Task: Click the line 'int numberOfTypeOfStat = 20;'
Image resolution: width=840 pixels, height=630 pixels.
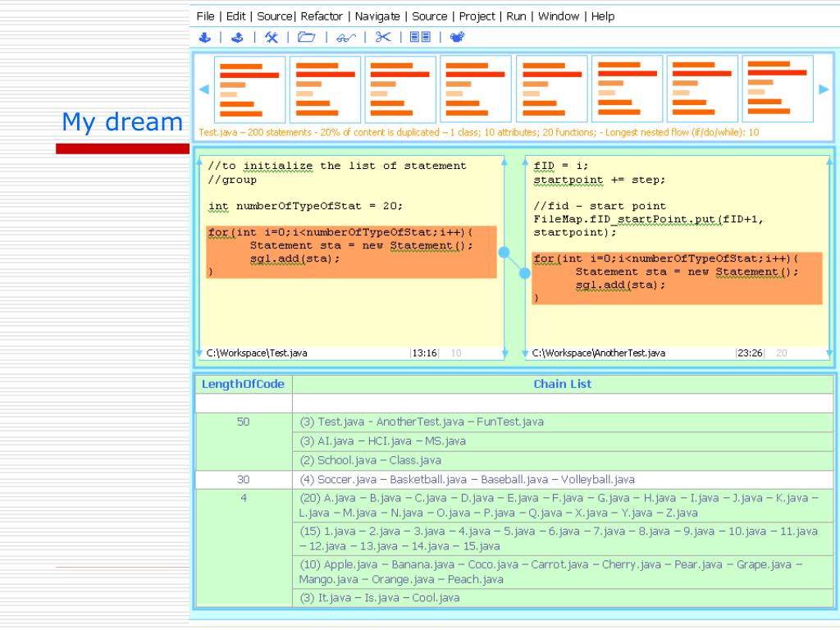Action: click(305, 206)
